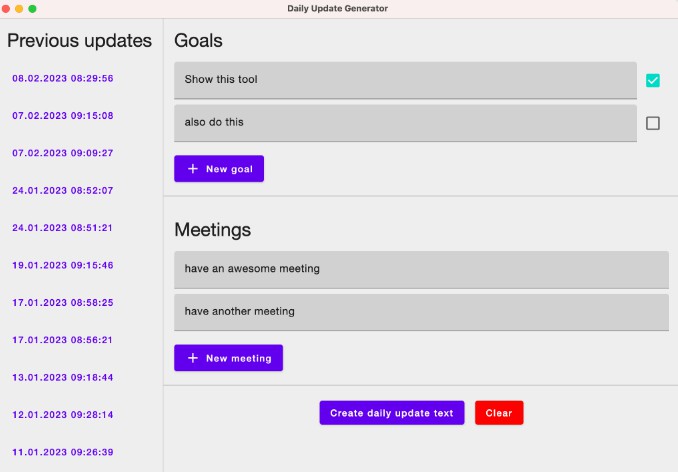Open update from 11.01.2023 09:26:39
Viewport: 678px width, 472px height.
tap(63, 452)
